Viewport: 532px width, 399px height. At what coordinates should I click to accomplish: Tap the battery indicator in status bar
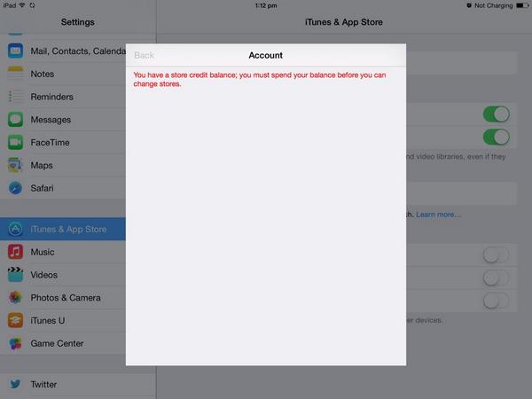tap(522, 5)
